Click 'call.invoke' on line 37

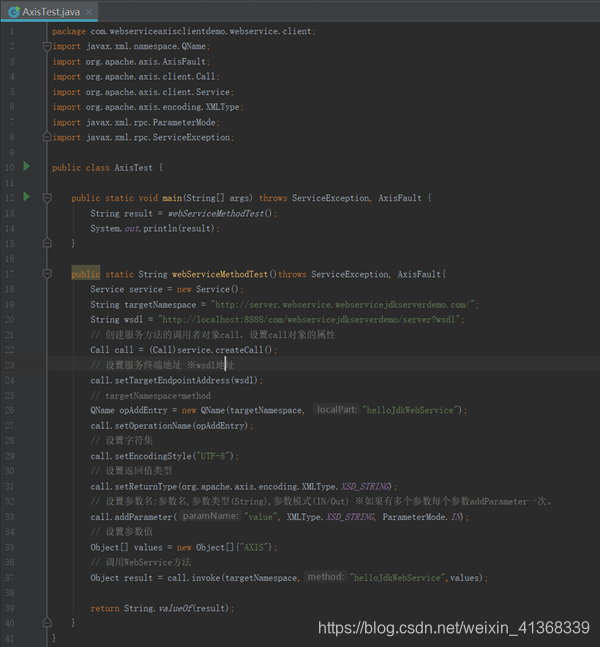coord(194,578)
